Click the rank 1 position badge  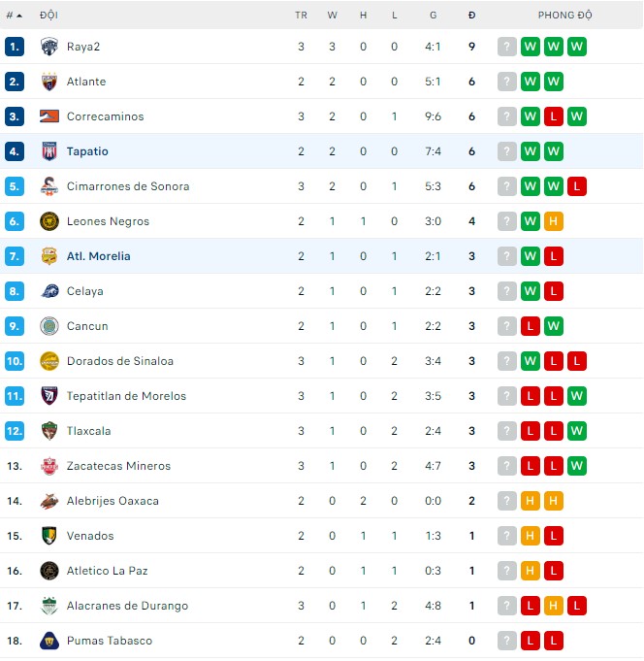[x=15, y=47]
